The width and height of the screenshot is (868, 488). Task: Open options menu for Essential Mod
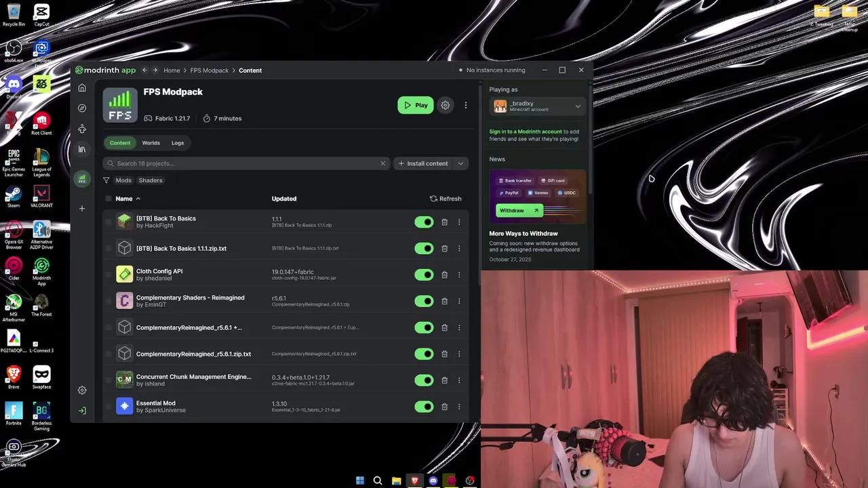[459, 407]
